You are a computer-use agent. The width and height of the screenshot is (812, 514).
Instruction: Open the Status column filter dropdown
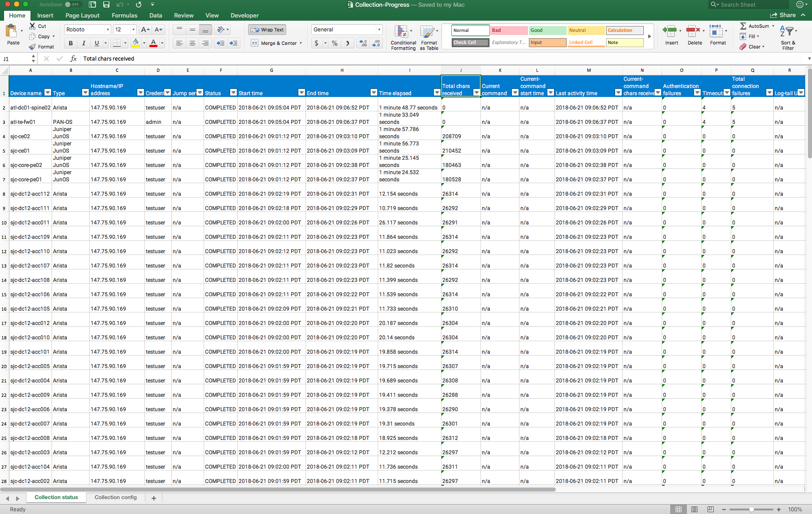point(233,93)
